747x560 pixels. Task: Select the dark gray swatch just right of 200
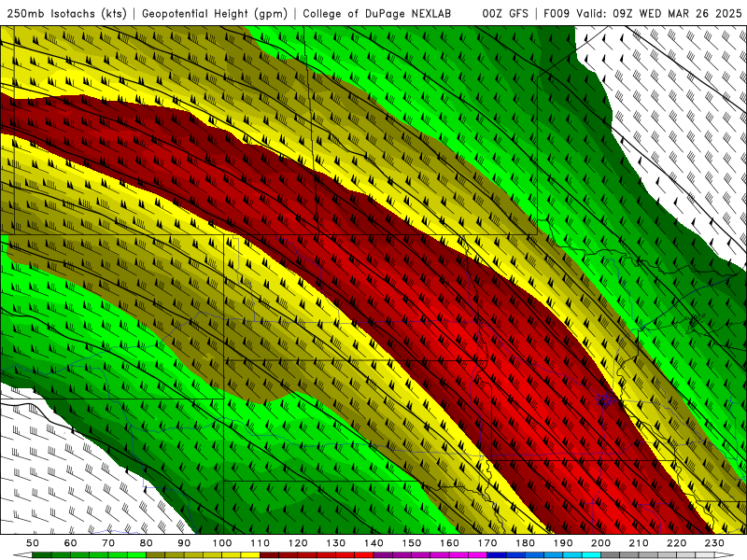pos(611,555)
